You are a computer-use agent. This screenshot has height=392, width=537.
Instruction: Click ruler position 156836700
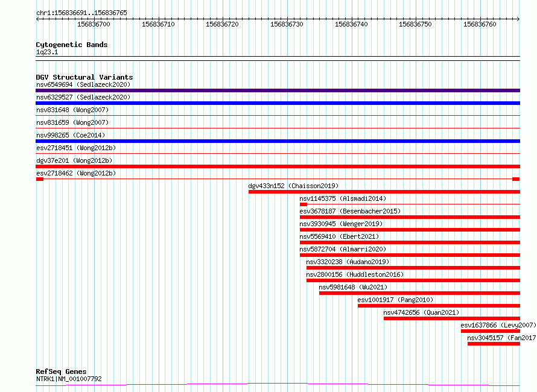click(94, 24)
